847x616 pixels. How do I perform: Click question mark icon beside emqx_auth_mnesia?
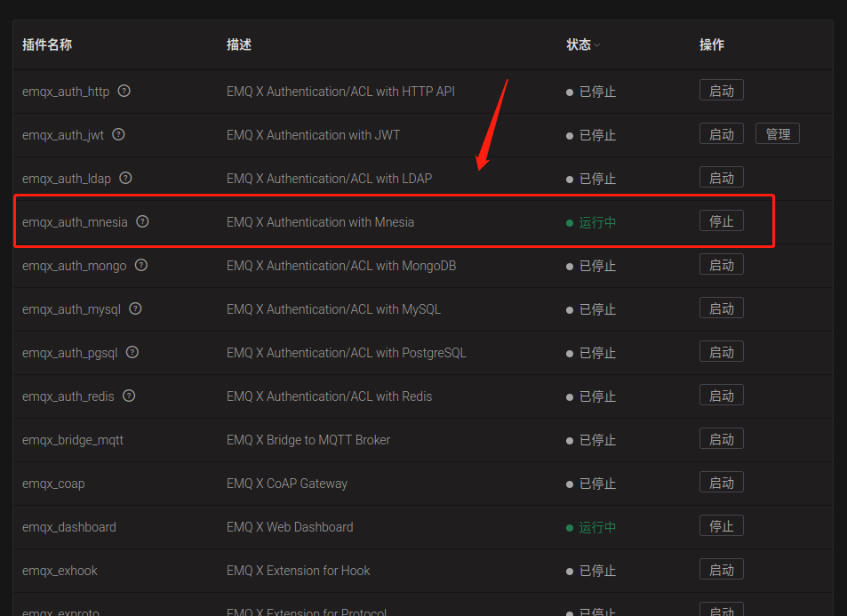[142, 221]
